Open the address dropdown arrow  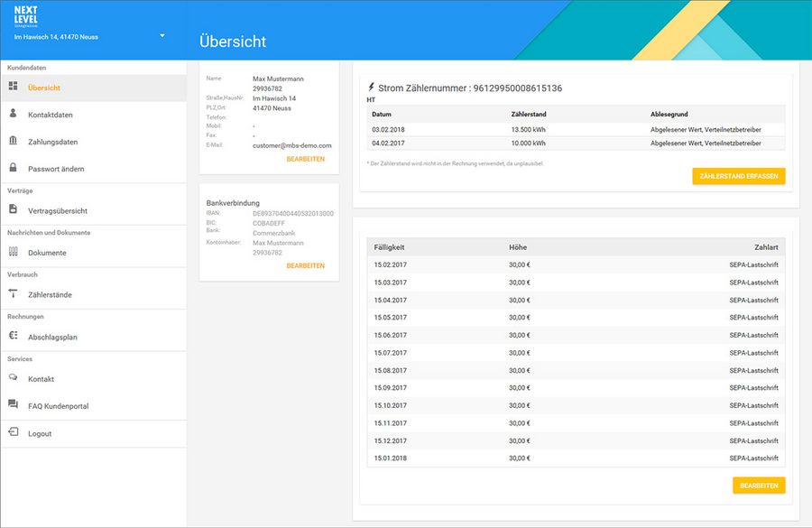click(x=162, y=36)
